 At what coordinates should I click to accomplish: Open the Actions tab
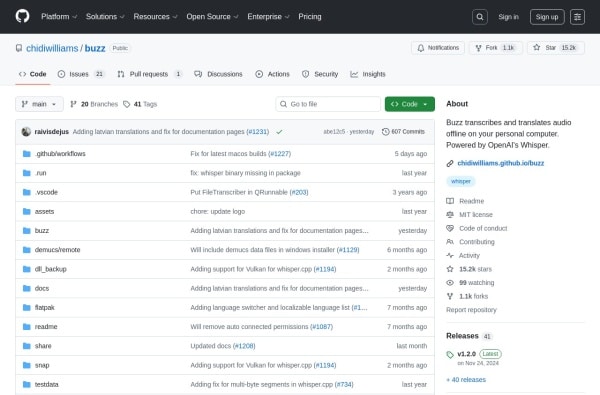click(x=272, y=74)
